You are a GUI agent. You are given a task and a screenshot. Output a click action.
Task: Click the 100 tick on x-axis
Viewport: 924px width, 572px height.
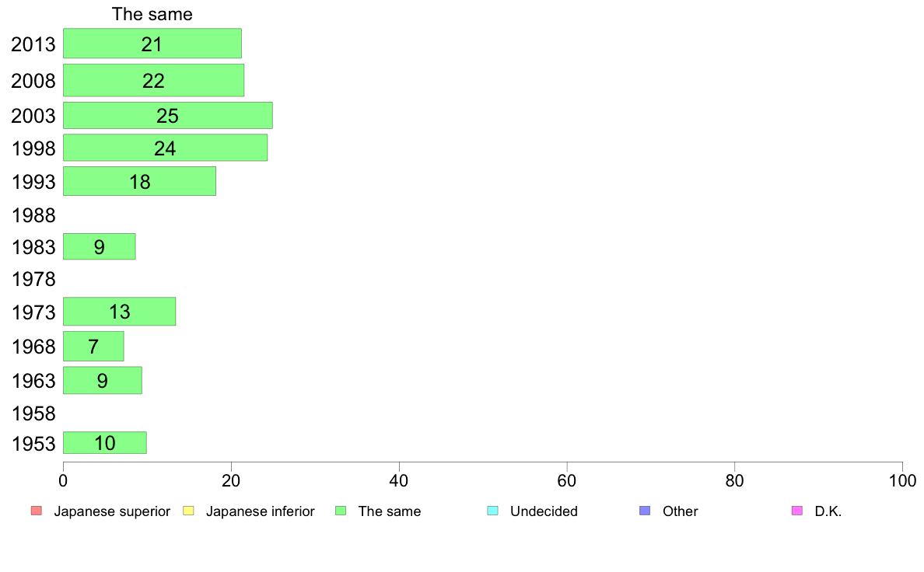[x=902, y=481]
